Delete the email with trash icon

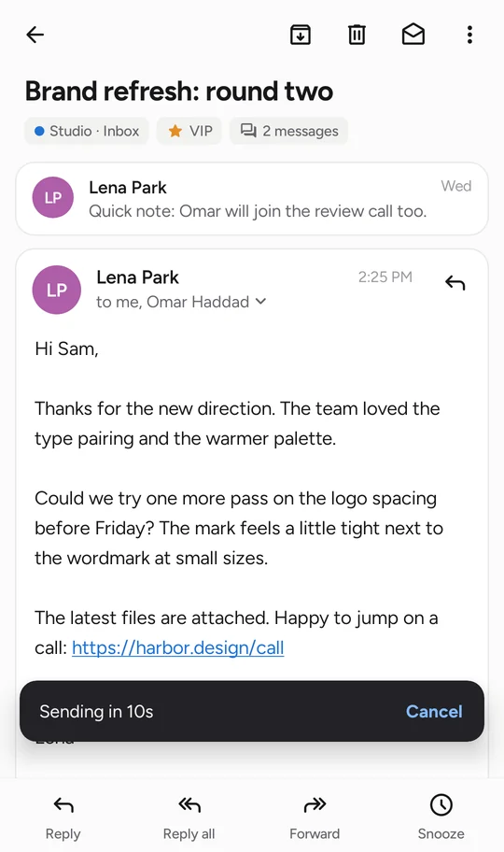(x=357, y=35)
